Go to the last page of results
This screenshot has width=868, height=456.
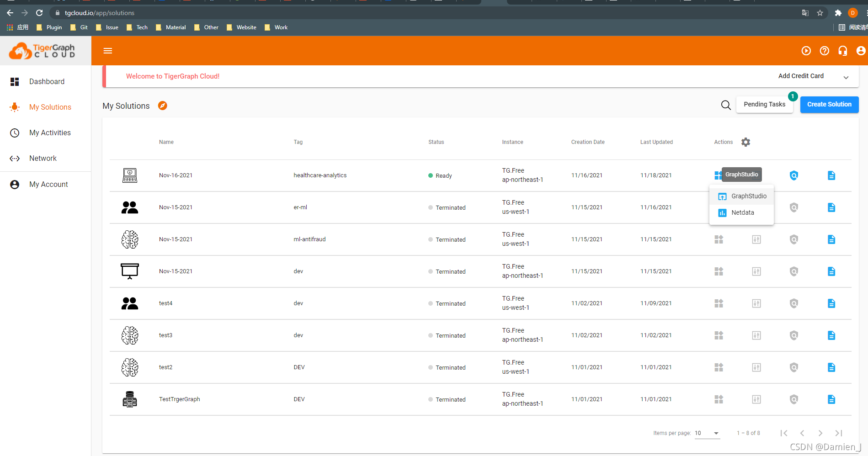pyautogui.click(x=839, y=433)
